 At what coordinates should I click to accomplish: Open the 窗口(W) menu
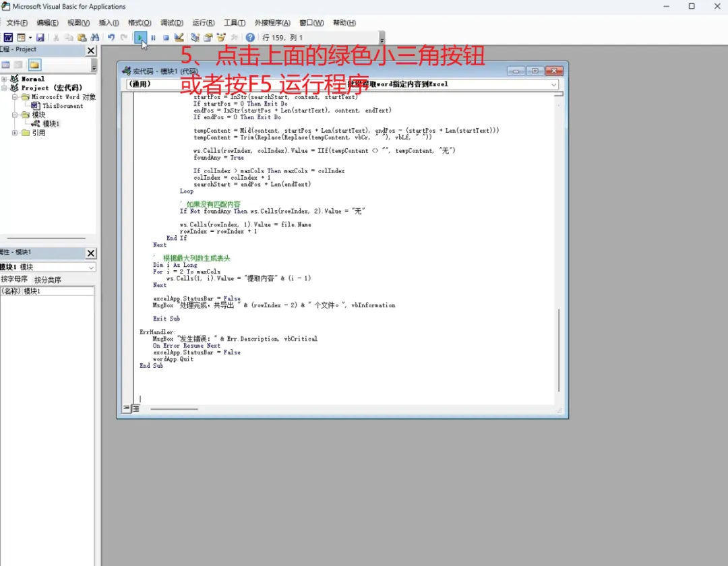pyautogui.click(x=311, y=23)
